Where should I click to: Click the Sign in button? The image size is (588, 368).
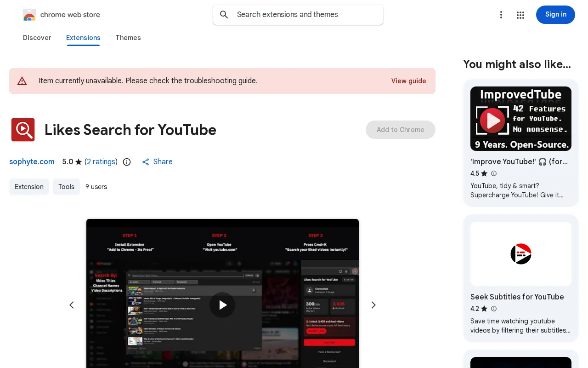555,15
